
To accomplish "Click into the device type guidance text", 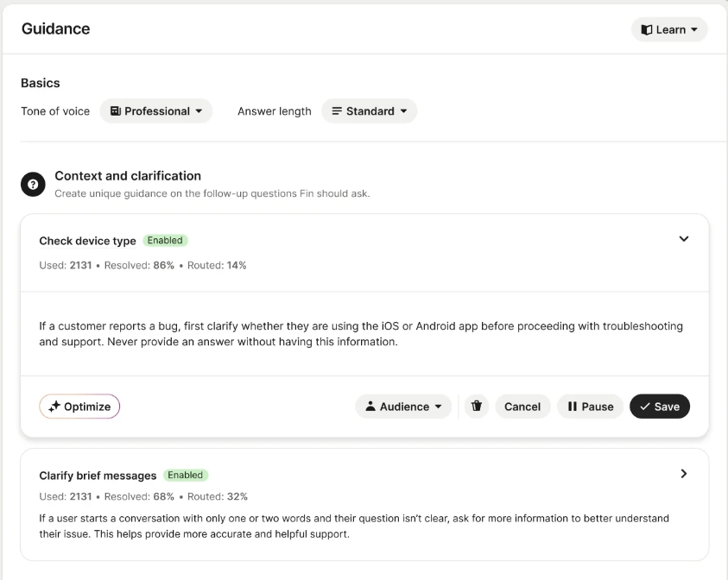I will [360, 333].
